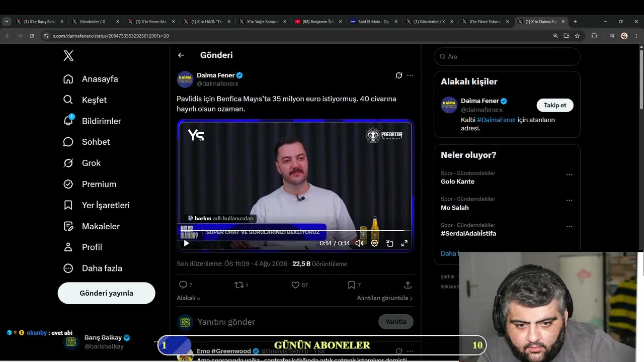Click the X logo in the sidebar
Image resolution: width=644 pixels, height=362 pixels.
68,56
